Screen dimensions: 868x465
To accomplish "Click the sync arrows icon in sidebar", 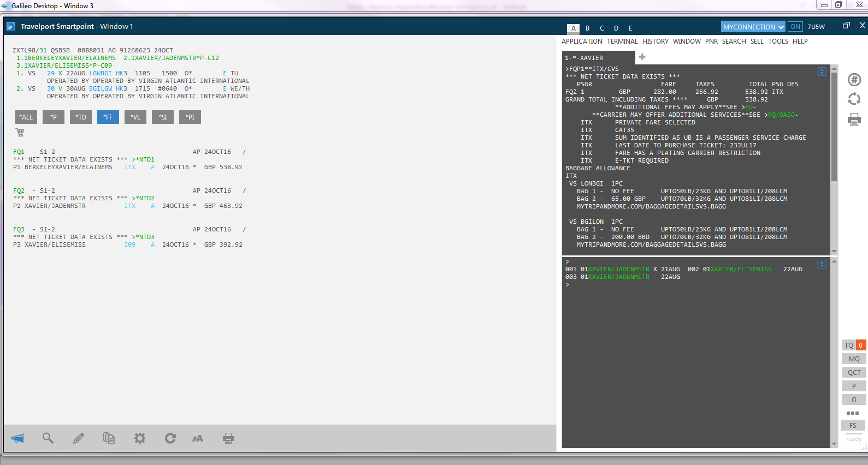I will point(854,99).
